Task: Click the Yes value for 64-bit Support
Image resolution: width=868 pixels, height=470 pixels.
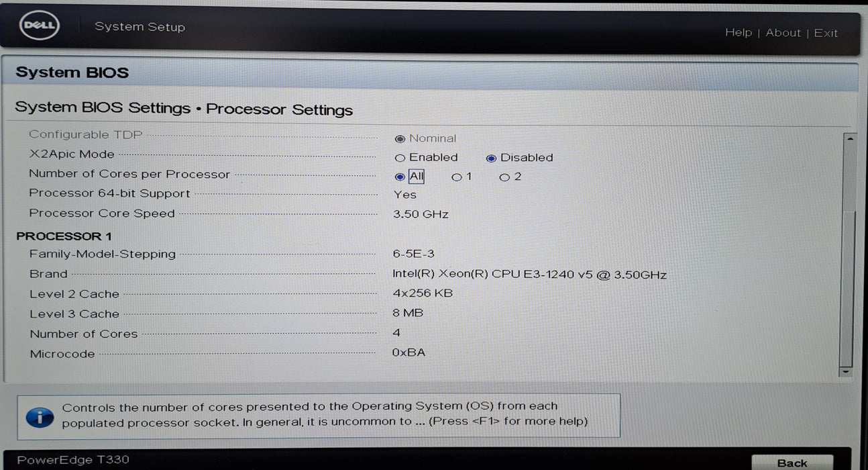Action: pyautogui.click(x=404, y=195)
